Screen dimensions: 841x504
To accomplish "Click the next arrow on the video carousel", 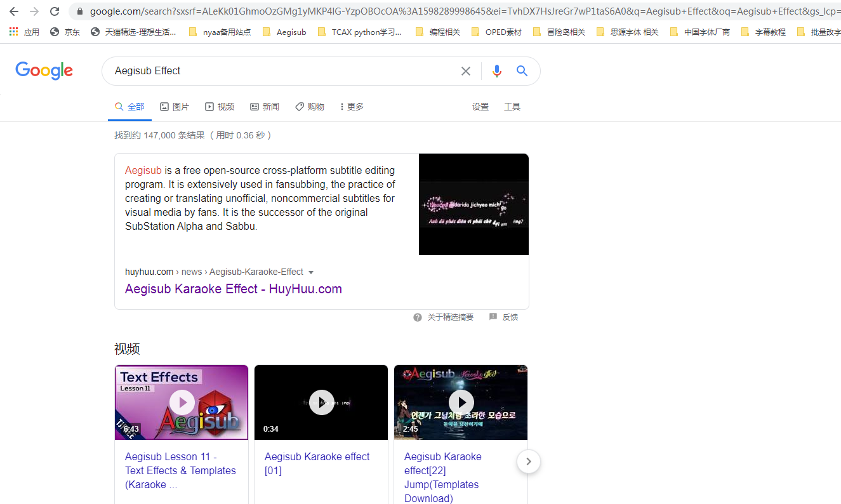I will [528, 461].
